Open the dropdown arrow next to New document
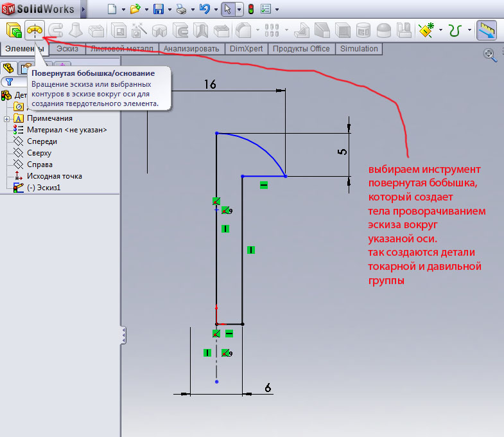The image size is (504, 437). [122, 9]
